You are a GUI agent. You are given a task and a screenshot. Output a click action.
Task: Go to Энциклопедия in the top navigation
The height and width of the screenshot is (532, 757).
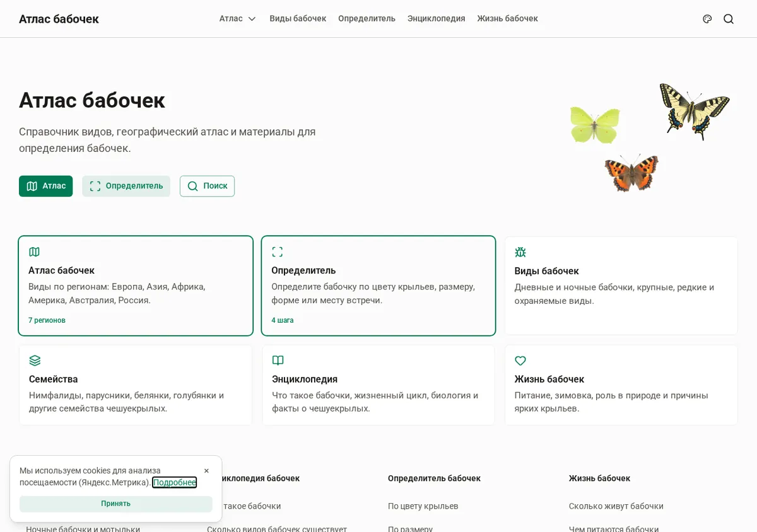436,19
